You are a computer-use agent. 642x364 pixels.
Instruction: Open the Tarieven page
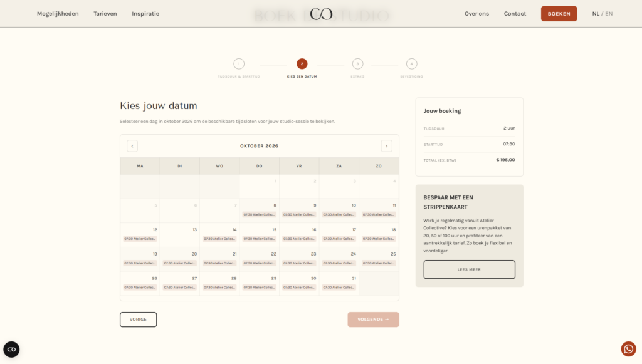coord(105,14)
